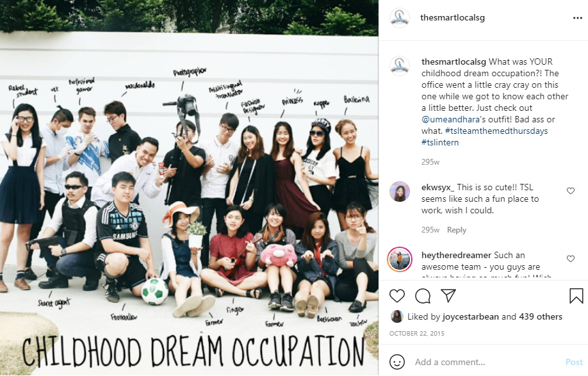Open thesmartlocalsg profile picture in header
The height and width of the screenshot is (376, 588).
coord(400,18)
